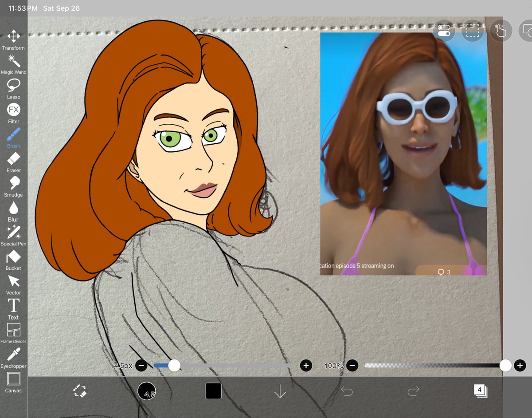This screenshot has width=532, height=418.
Task: Undo the last stroke
Action: (x=347, y=391)
